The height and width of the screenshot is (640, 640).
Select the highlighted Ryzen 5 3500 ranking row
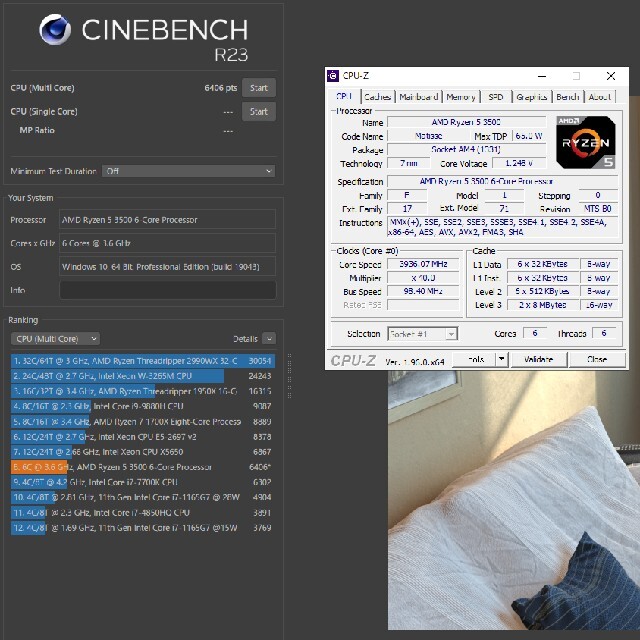[143, 467]
